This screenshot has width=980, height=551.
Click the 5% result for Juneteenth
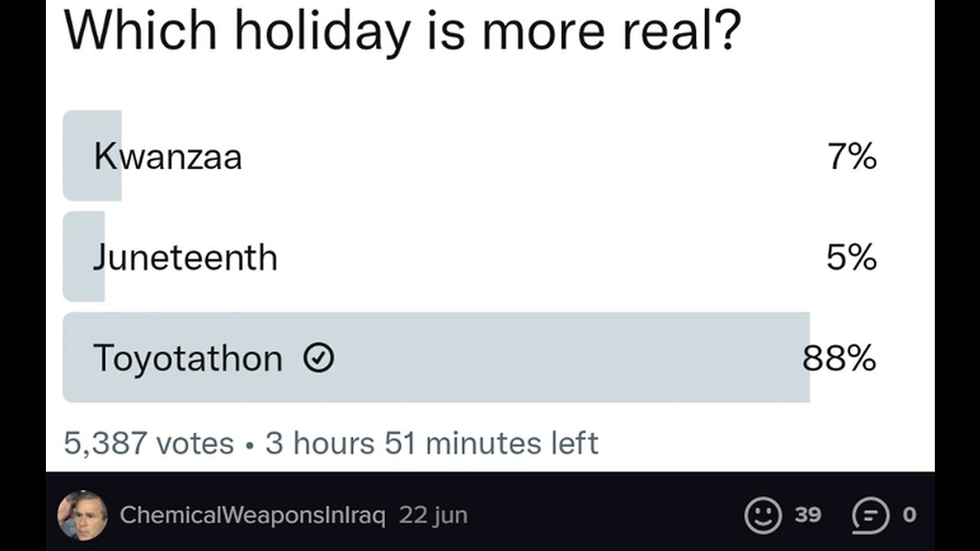[x=851, y=257]
